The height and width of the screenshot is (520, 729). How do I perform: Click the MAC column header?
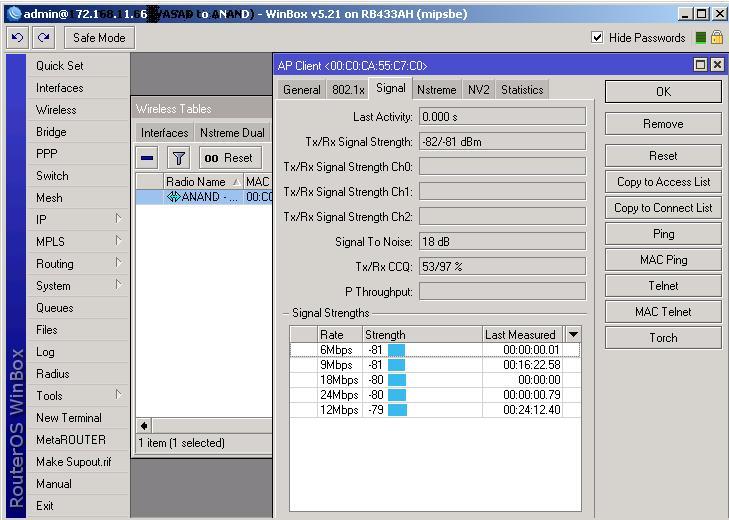click(258, 181)
